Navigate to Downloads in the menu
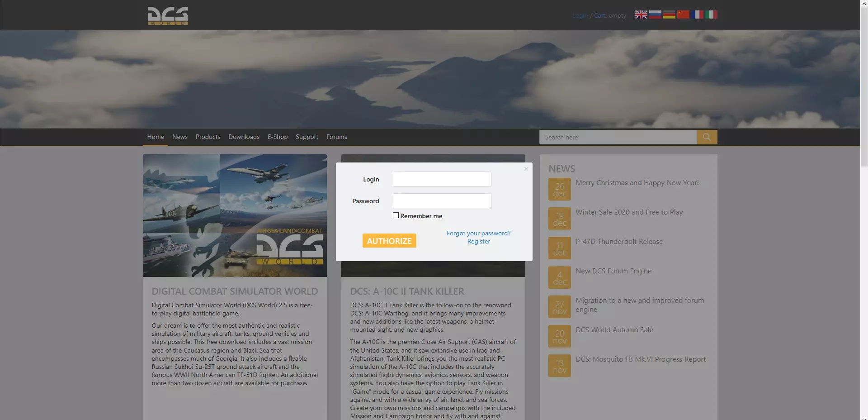This screenshot has height=420, width=868. coord(244,137)
